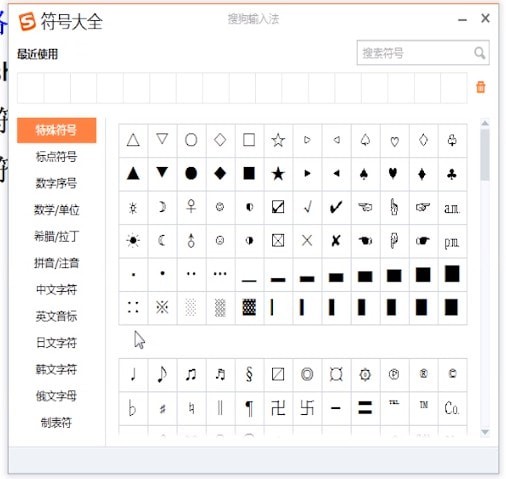Click the scrollbar down arrow
This screenshot has height=479, width=506.
tap(485, 432)
